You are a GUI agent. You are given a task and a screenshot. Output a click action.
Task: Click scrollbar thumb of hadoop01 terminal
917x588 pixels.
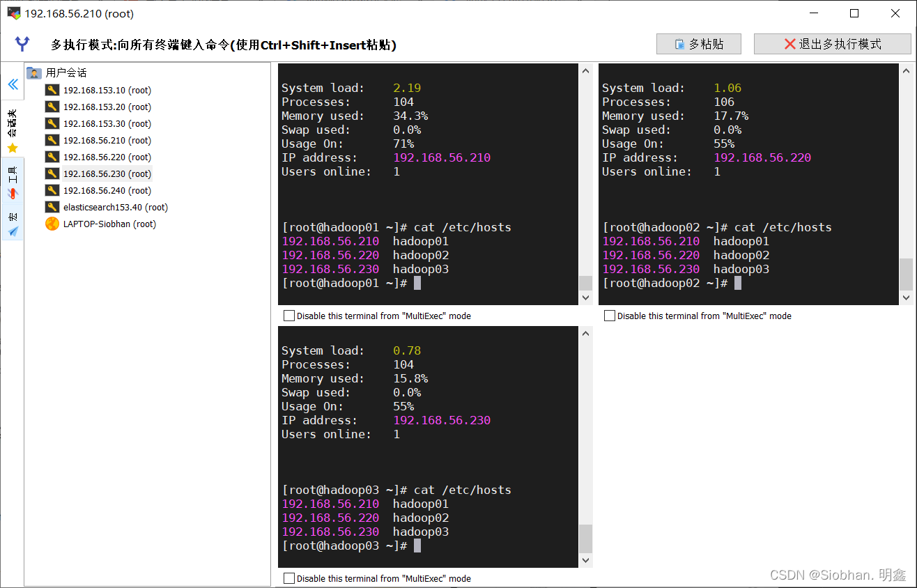pos(585,283)
